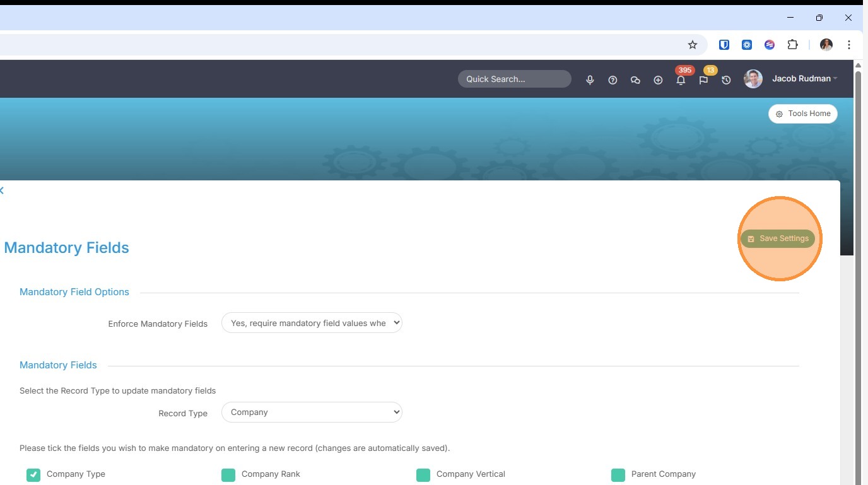This screenshot has width=868, height=485.
Task: Open the browser Extensions puzzle menu
Action: click(x=793, y=45)
